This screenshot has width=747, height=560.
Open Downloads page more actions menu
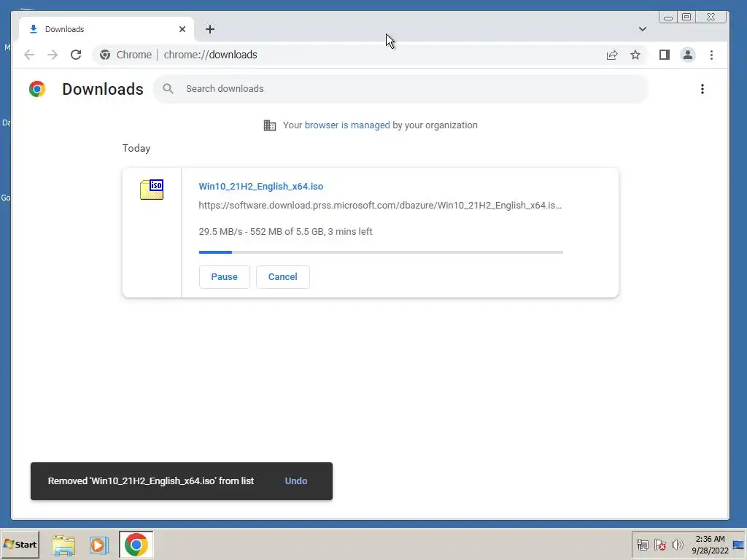703,89
